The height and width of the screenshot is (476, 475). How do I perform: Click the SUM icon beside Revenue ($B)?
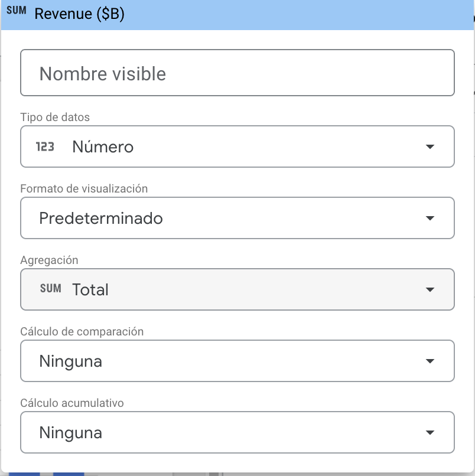click(x=19, y=12)
